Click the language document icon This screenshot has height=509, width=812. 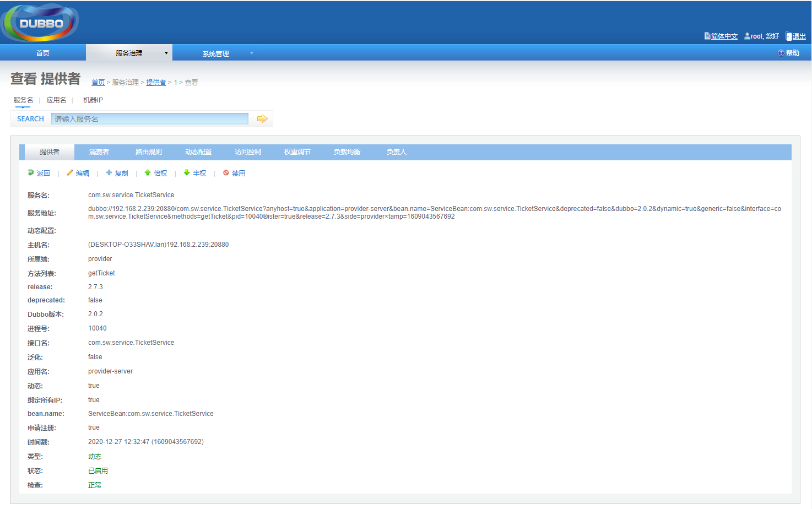click(707, 36)
